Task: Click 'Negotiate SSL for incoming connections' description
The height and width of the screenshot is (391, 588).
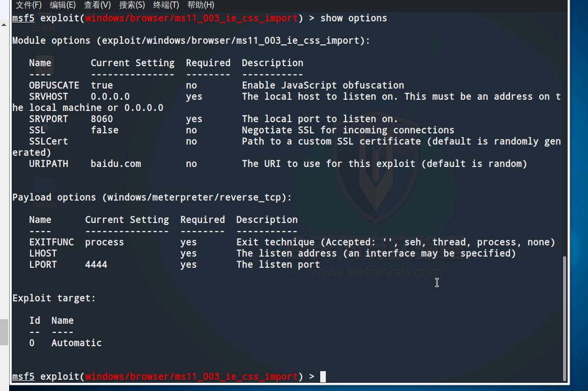Action: point(348,130)
